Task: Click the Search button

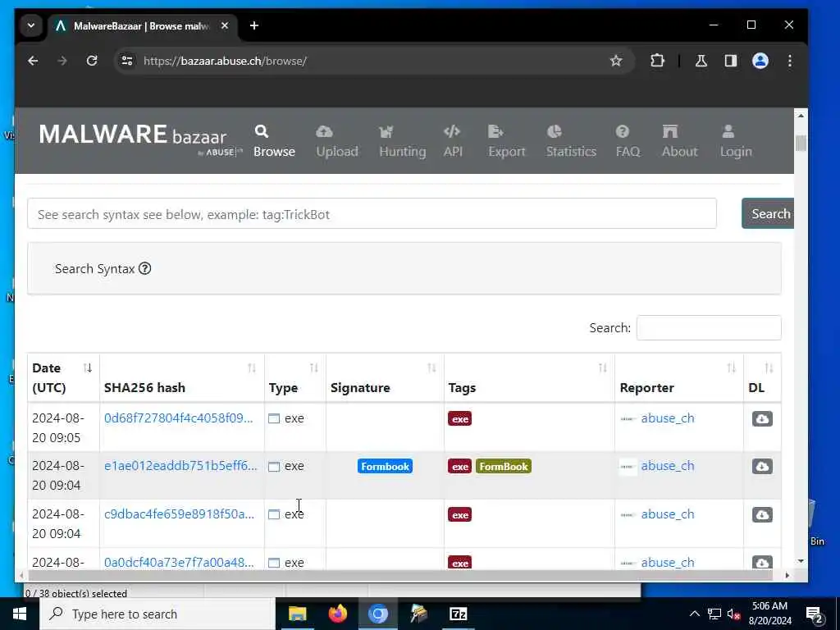Action: point(768,214)
